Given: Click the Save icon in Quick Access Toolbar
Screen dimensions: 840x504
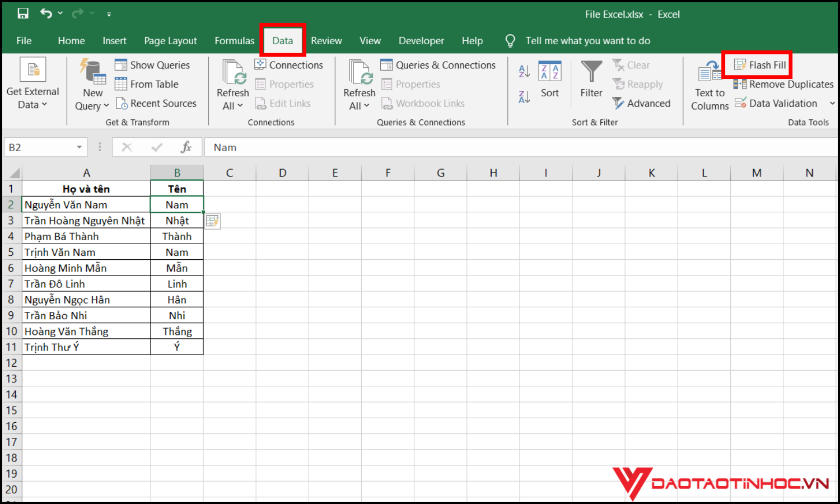Looking at the screenshot, I should 22,12.
